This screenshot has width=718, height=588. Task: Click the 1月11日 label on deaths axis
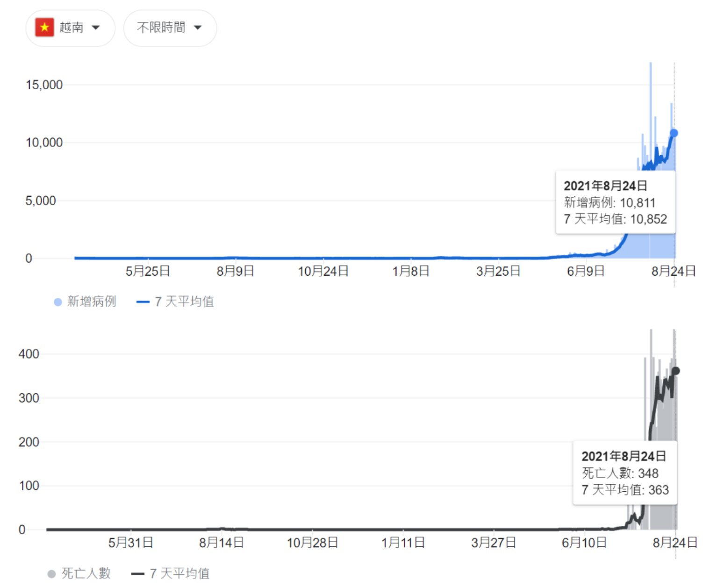click(403, 543)
